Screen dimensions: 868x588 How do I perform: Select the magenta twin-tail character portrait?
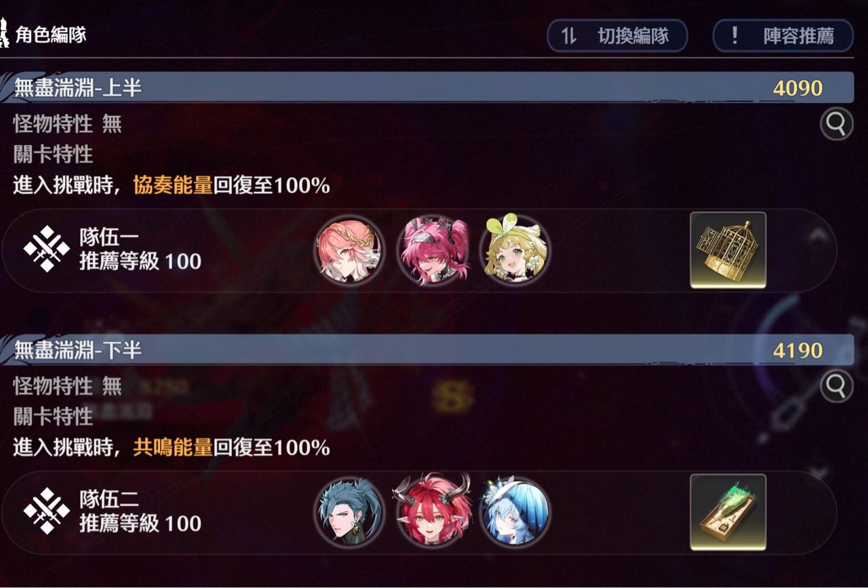pos(432,250)
